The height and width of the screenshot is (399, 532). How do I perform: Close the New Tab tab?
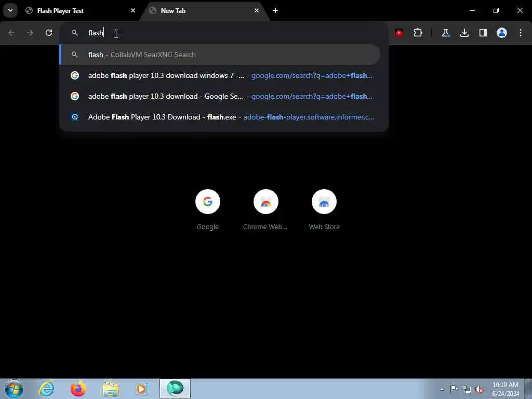pos(257,10)
